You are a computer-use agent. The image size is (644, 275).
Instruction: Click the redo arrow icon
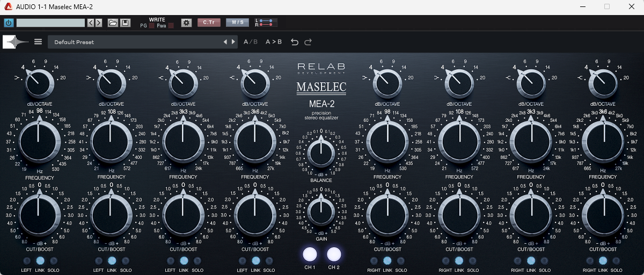point(308,42)
